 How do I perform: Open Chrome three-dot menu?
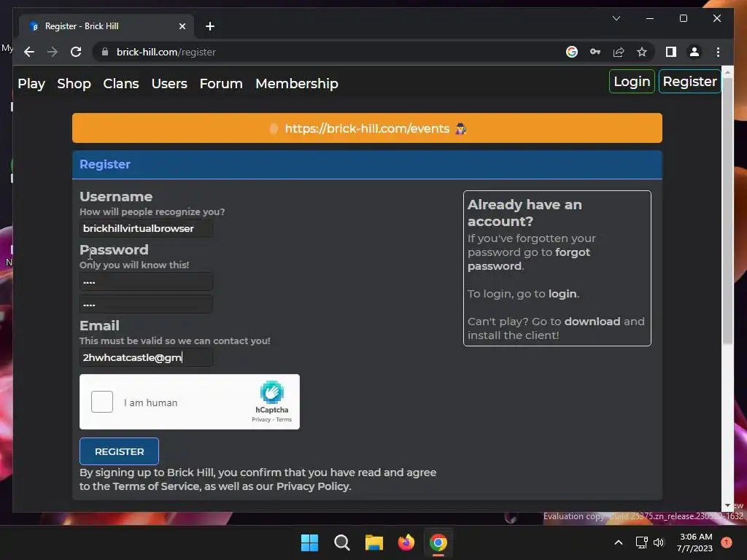(x=718, y=52)
